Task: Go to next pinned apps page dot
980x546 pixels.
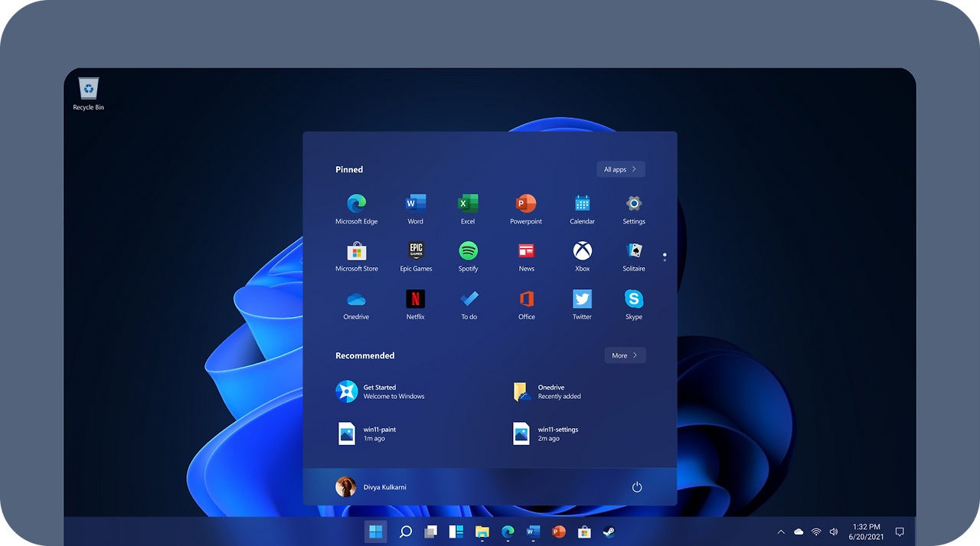Action: (665, 260)
